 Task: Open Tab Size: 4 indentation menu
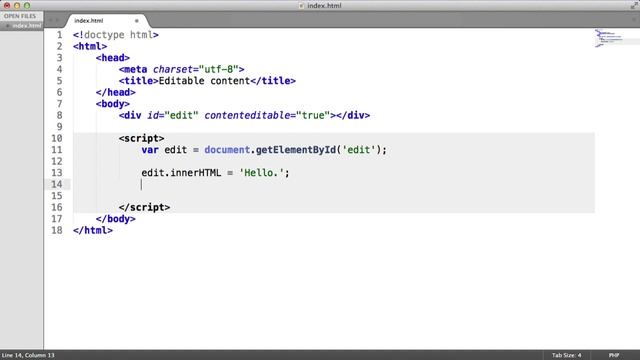coord(567,355)
